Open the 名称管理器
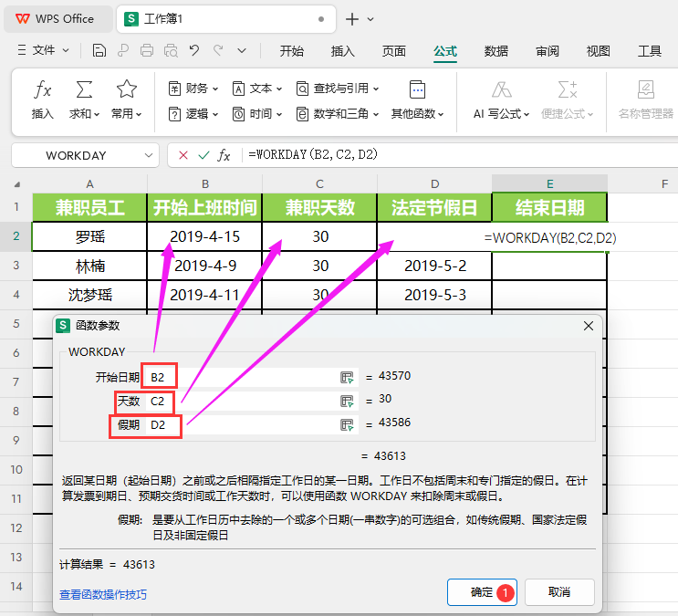The image size is (678, 616). point(645,99)
